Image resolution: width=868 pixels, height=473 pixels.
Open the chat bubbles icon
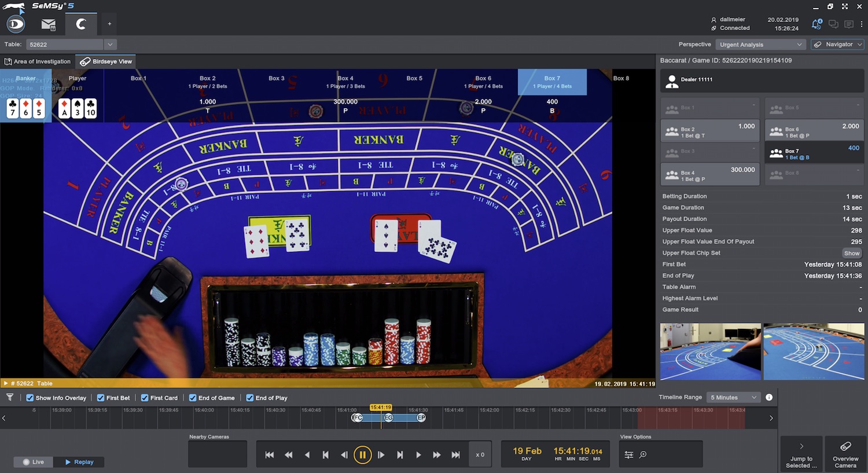click(x=833, y=24)
